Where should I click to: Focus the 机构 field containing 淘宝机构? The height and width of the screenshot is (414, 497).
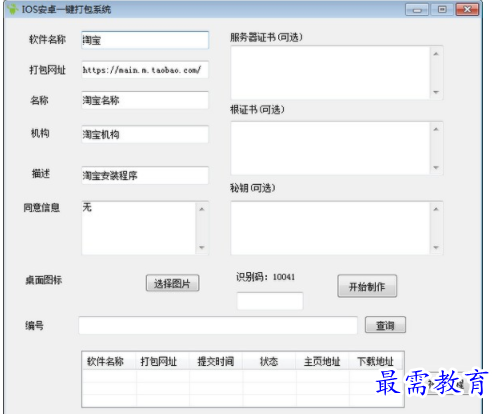pos(145,134)
